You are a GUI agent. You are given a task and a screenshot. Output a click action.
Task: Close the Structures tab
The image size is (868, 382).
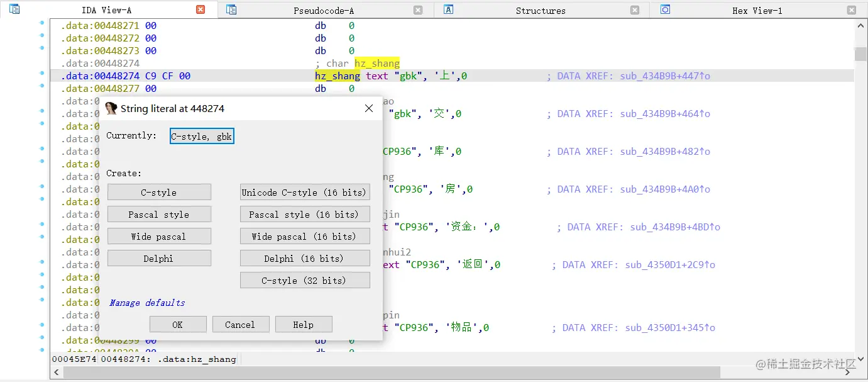tap(635, 10)
